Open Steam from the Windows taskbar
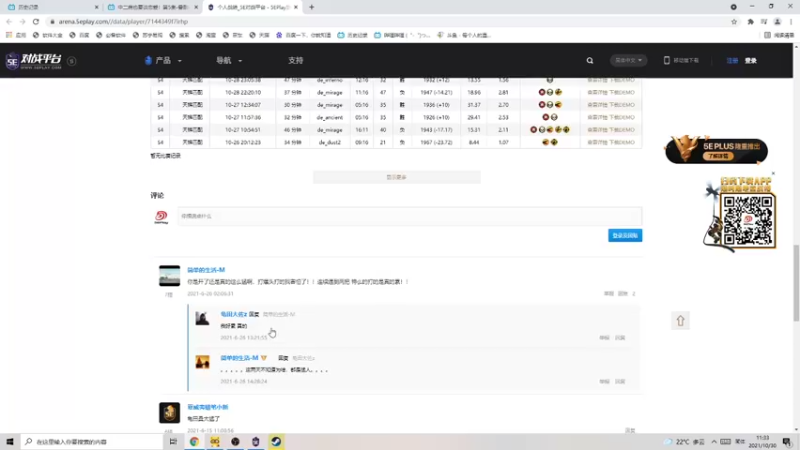Image resolution: width=800 pixels, height=450 pixels. tap(276, 442)
